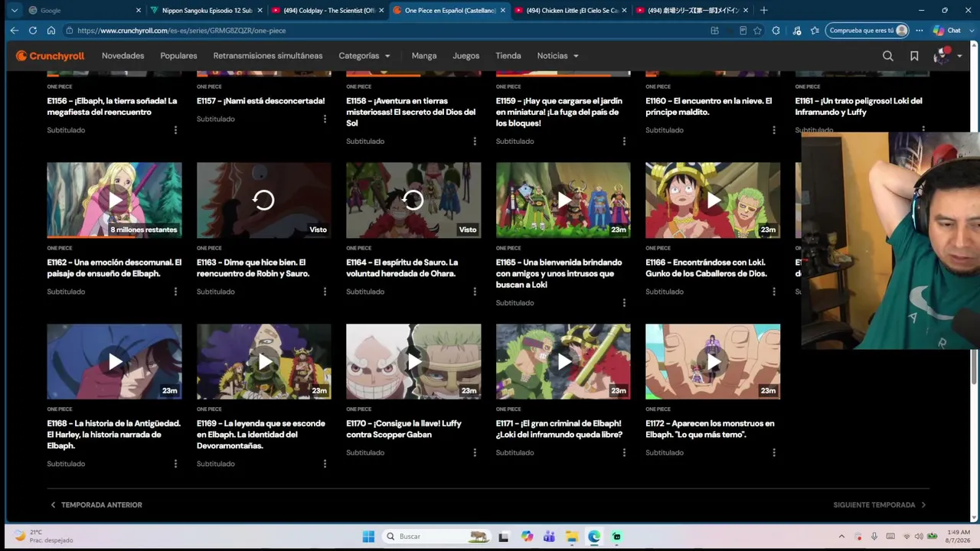Open more options for episode E1165
980x551 pixels.
(x=624, y=302)
